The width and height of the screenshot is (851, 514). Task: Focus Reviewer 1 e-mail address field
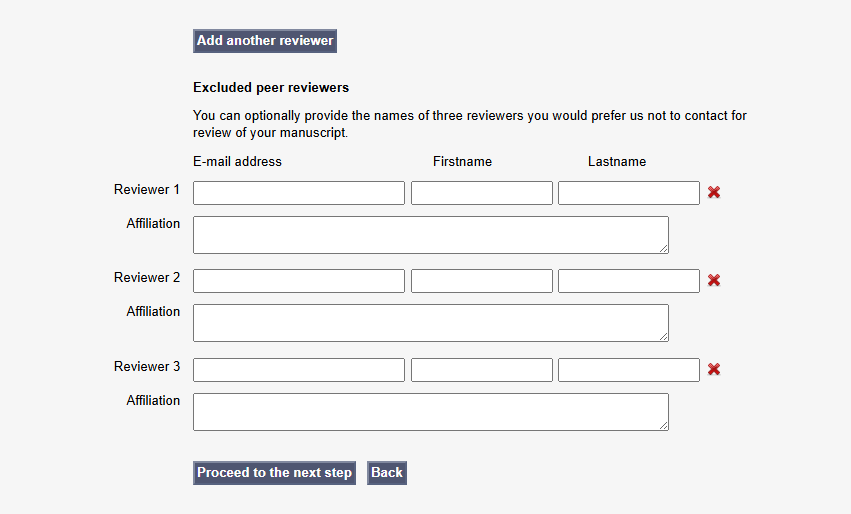tap(299, 193)
